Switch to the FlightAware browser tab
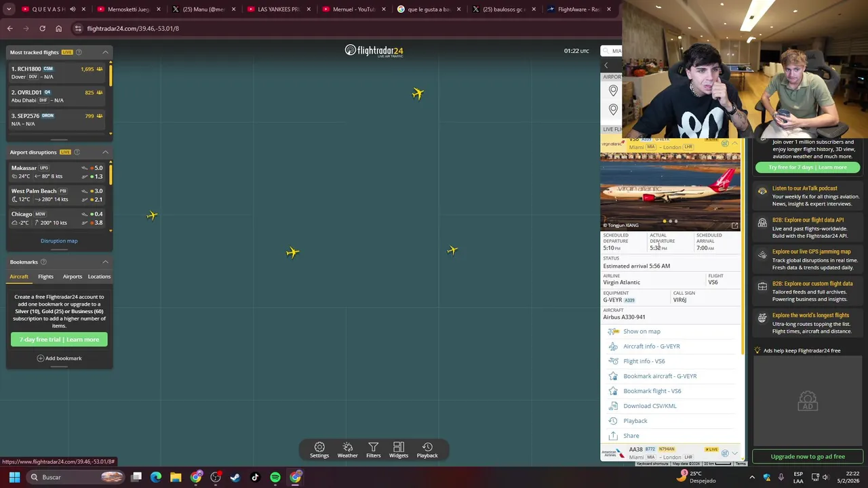This screenshot has height=488, width=868. 578,9
